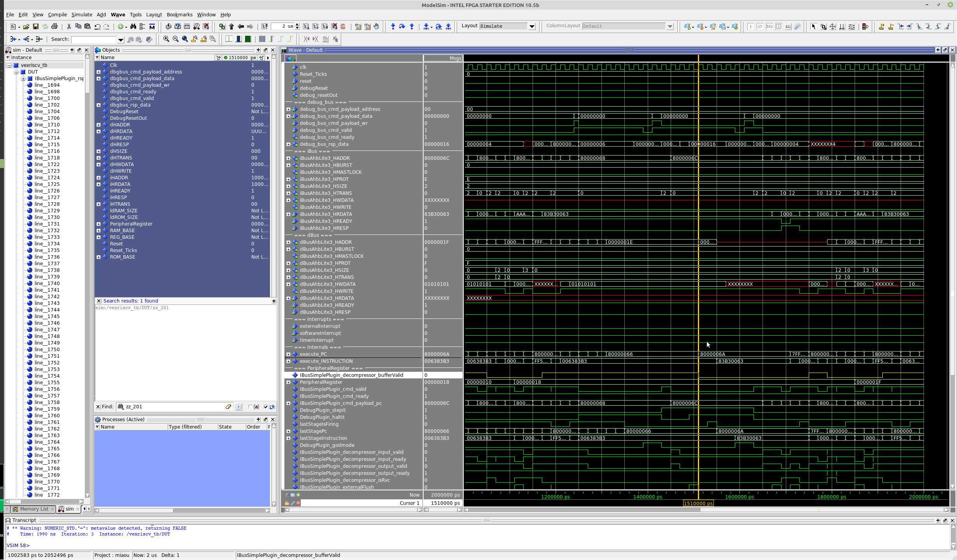Click the Find Previous Transition wave icon

900,26
